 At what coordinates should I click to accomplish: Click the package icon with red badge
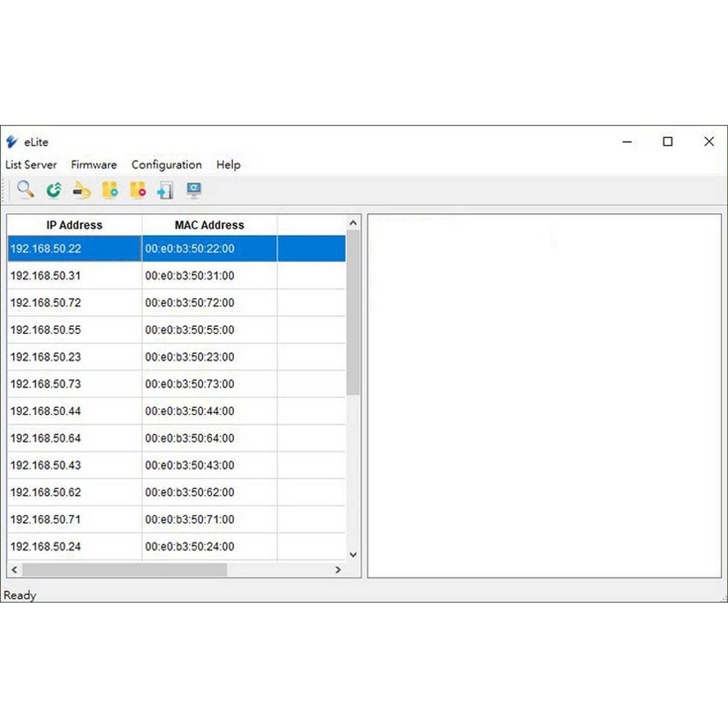tap(138, 190)
